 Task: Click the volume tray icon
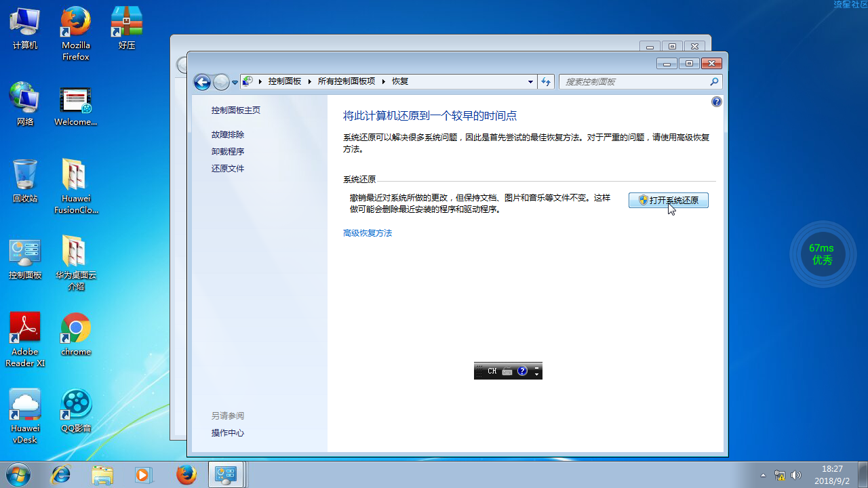click(x=796, y=475)
